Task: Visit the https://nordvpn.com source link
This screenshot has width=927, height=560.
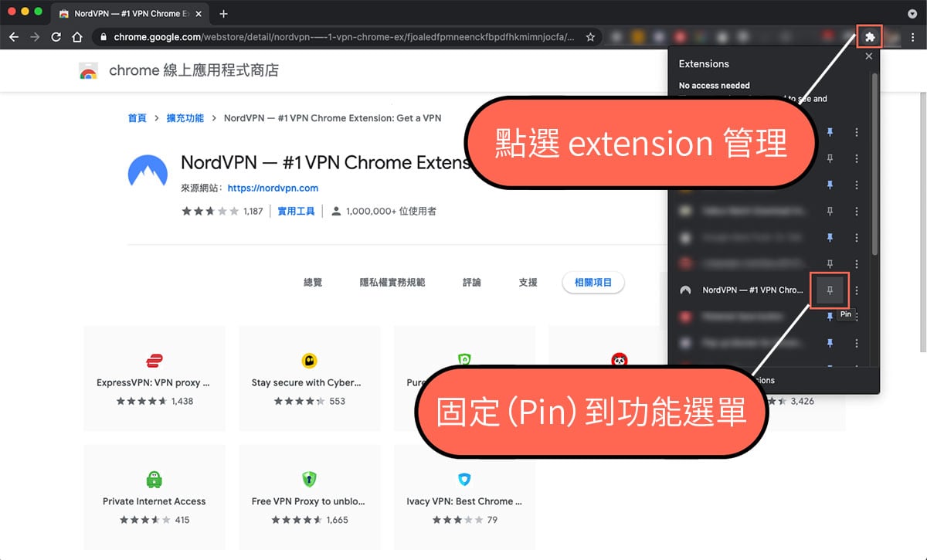Action: point(273,188)
